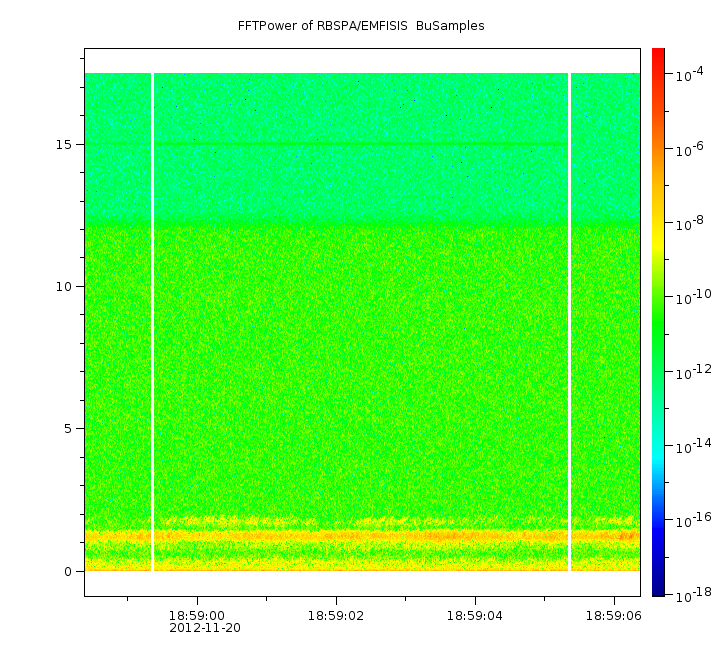This screenshot has height=656, width=724.
Task: Click the colorbar label 10^-12
Action: coord(694,372)
